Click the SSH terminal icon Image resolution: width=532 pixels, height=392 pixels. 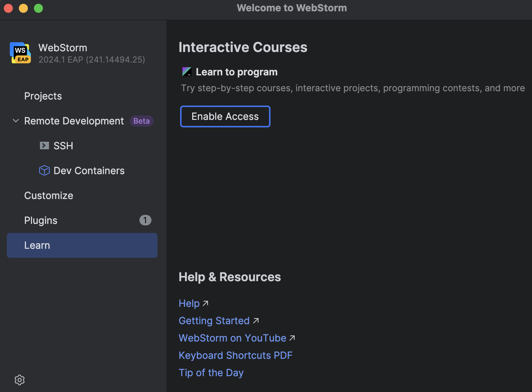point(44,145)
